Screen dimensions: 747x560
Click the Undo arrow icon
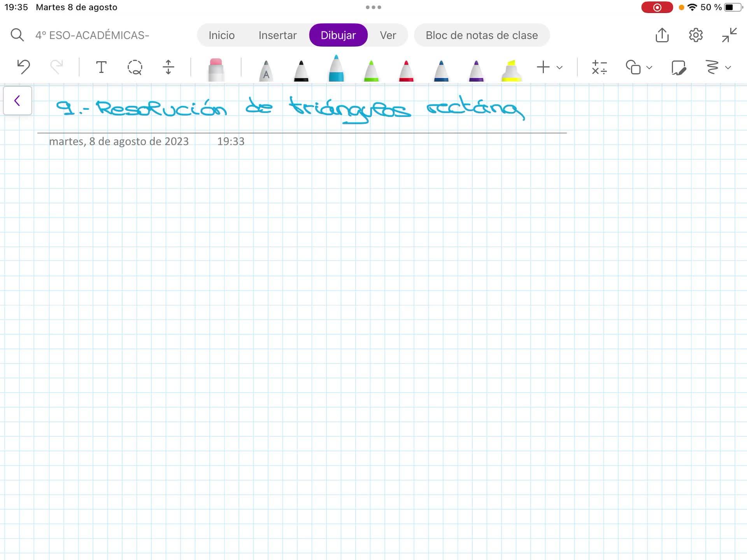[23, 67]
